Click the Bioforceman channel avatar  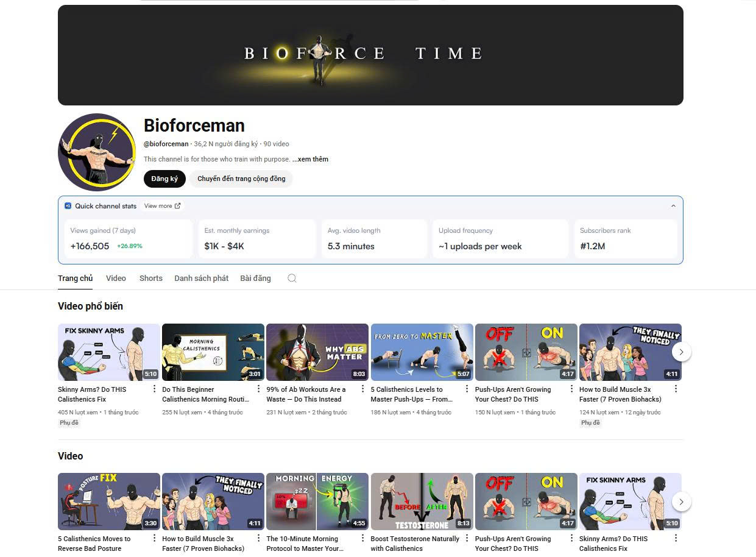tap(96, 152)
